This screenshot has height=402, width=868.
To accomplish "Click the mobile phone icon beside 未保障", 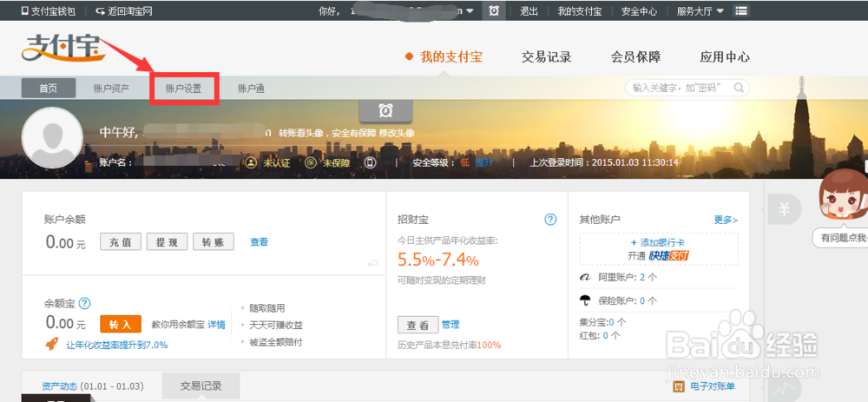I will point(370,162).
